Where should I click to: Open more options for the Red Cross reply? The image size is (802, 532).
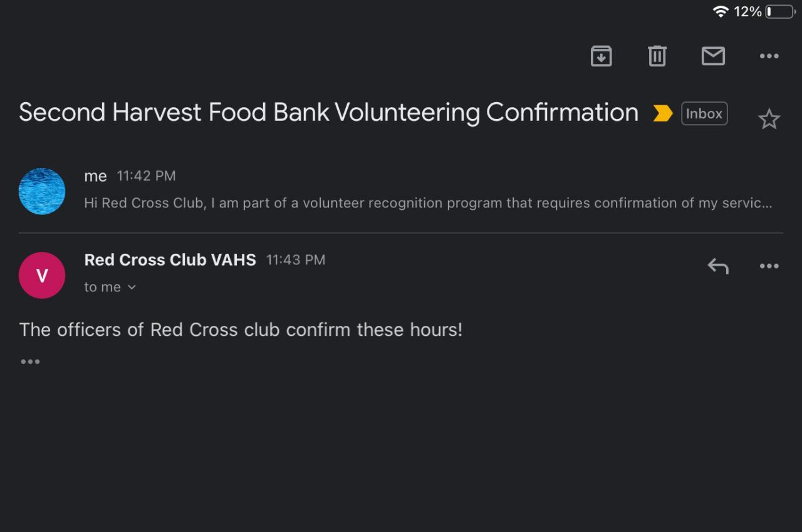pos(769,266)
